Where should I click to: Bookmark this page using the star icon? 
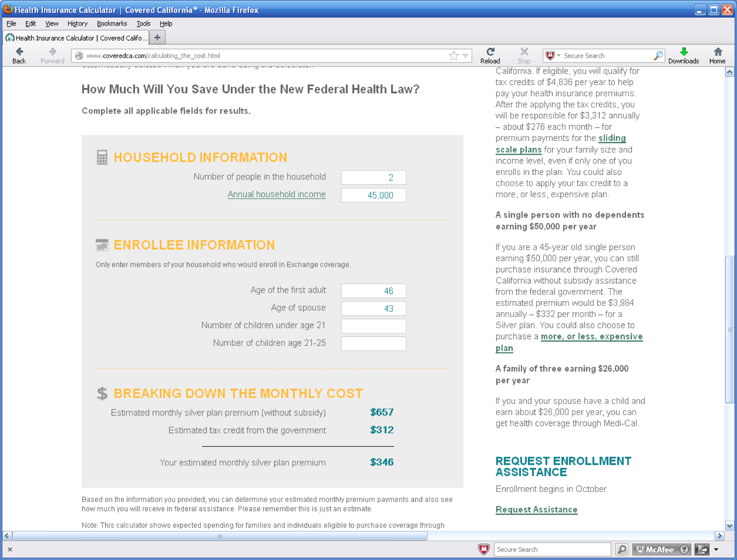(x=454, y=56)
